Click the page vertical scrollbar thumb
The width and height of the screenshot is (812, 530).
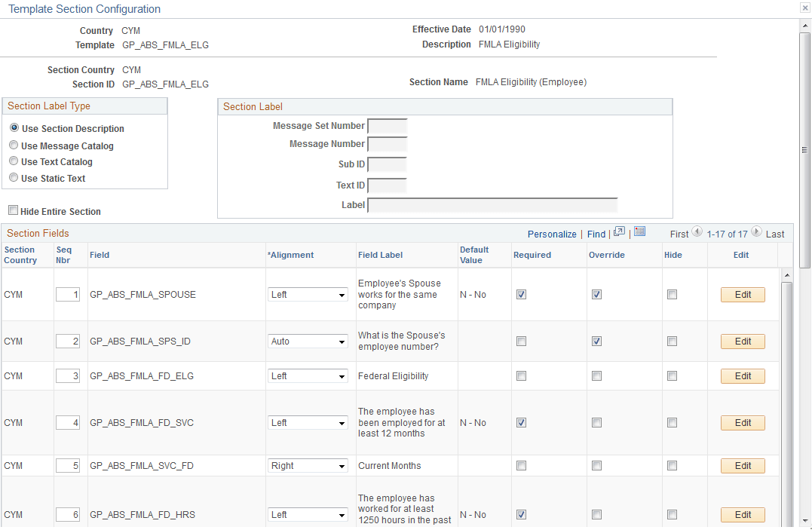coord(804,150)
